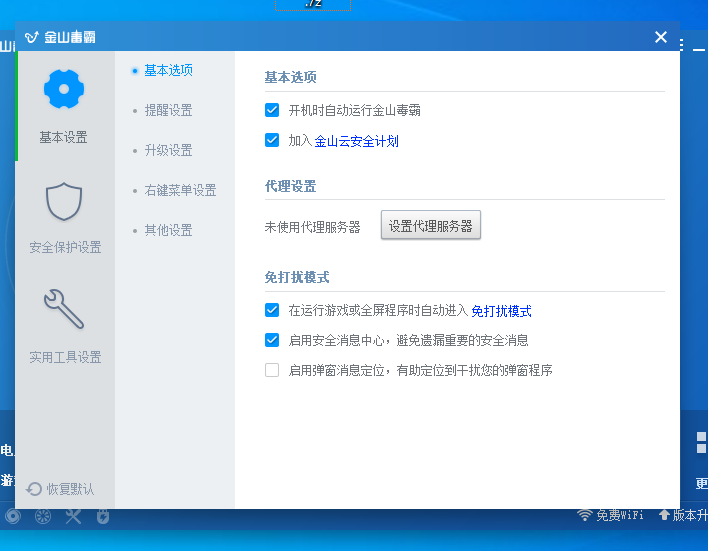Toggle auto-enter 免打扰模式 for games checkbox
This screenshot has width=708, height=551.
point(272,310)
